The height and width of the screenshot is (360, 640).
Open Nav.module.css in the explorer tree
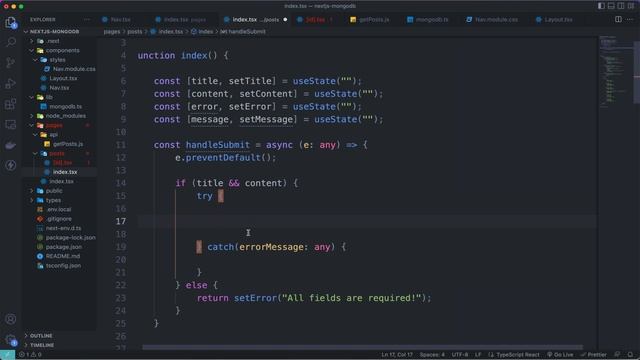74,69
